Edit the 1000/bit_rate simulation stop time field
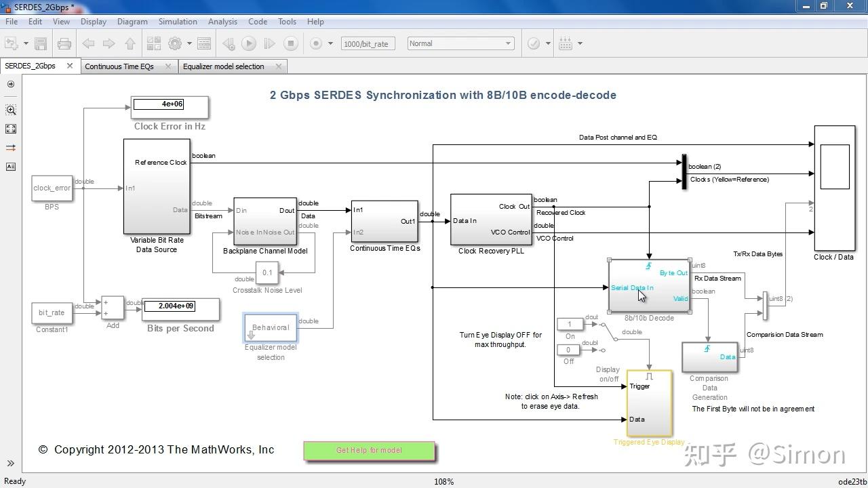 pos(368,43)
